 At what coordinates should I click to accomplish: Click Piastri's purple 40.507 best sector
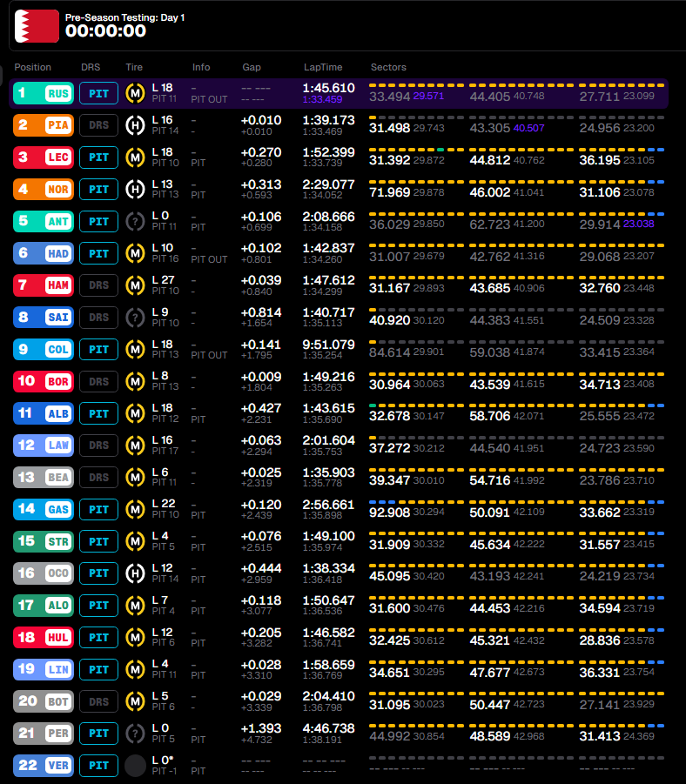click(528, 128)
